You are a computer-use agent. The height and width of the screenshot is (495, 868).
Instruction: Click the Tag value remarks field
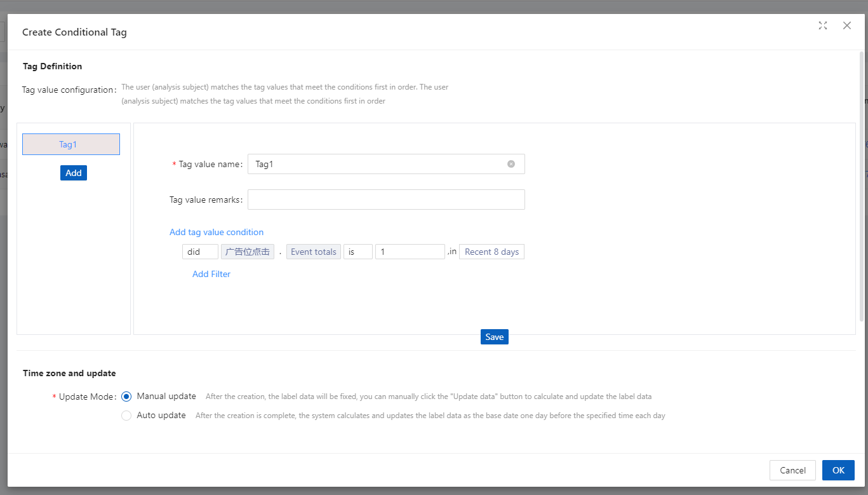point(386,200)
